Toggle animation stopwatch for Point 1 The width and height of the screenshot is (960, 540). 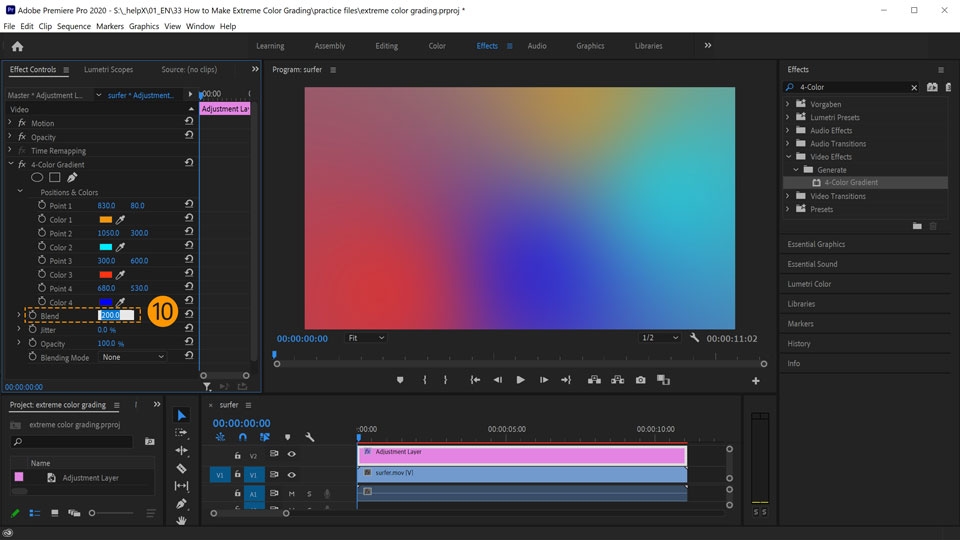[x=42, y=206]
